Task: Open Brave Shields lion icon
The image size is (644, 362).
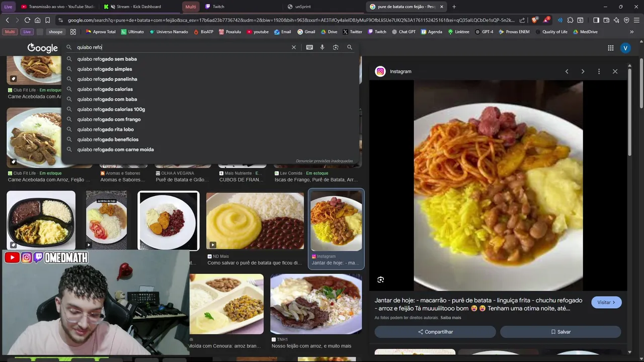Action: 534,20
